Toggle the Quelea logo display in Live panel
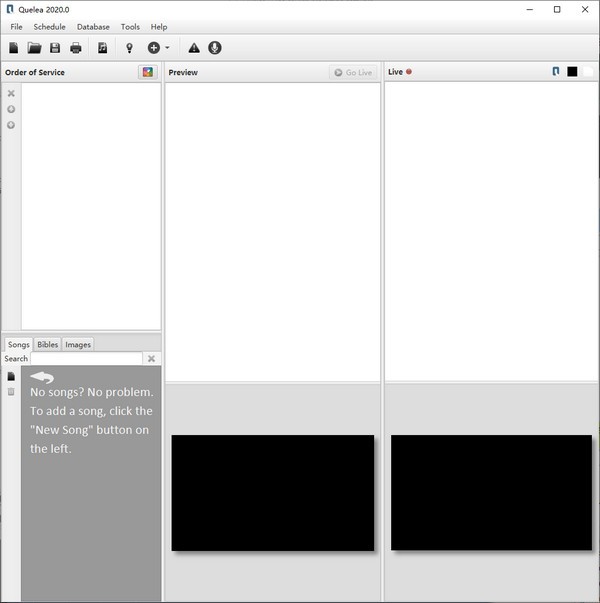This screenshot has width=600, height=603. [556, 72]
